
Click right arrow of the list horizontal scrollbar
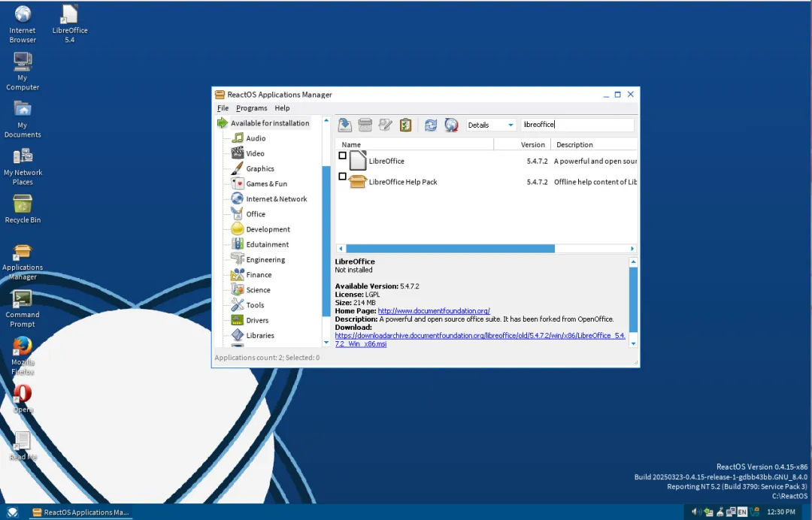[x=632, y=249]
